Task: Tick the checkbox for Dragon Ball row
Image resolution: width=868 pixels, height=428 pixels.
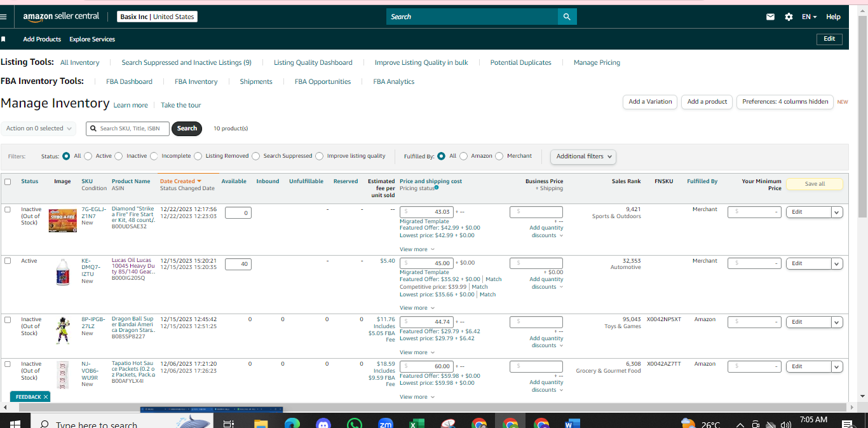Action: (x=8, y=320)
